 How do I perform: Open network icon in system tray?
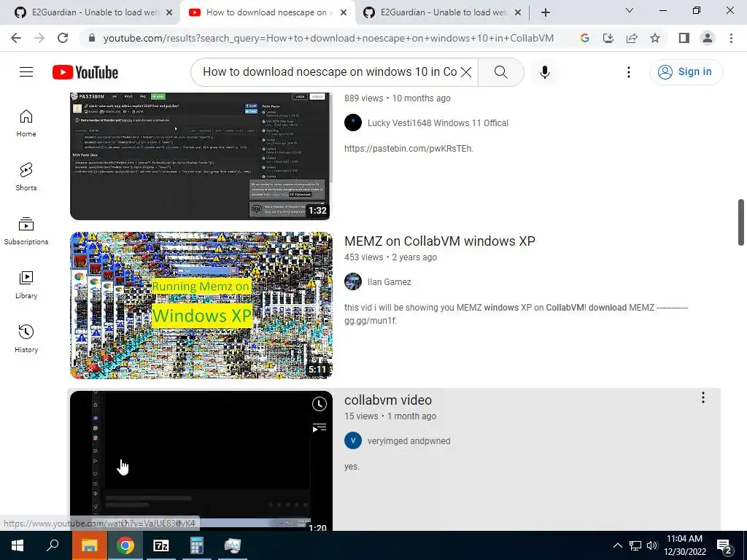tap(635, 545)
